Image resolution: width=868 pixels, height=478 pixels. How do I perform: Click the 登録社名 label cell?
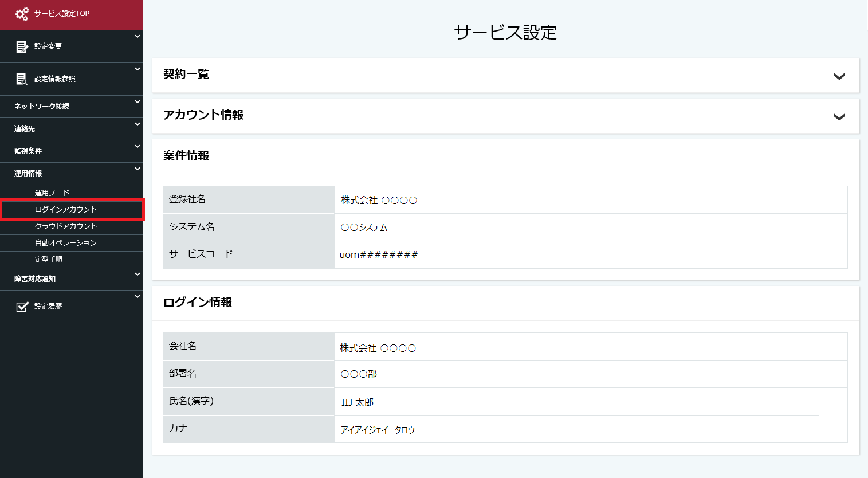pyautogui.click(x=249, y=199)
